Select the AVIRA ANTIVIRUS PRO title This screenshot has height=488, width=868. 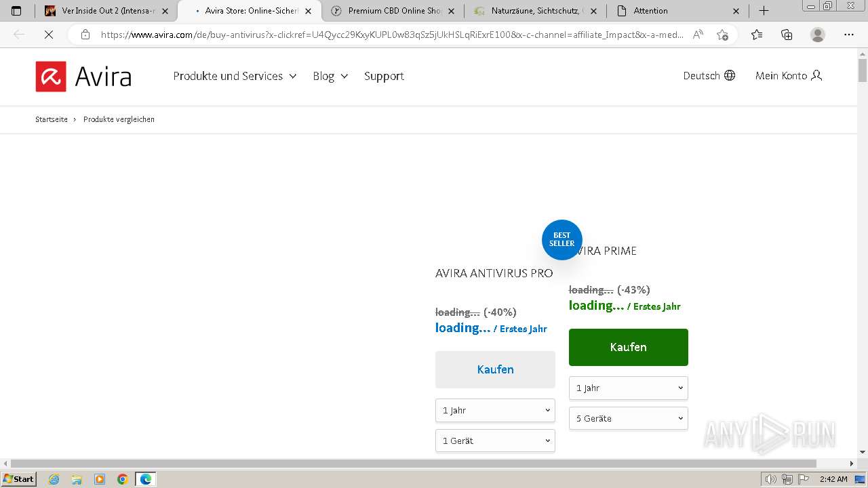[494, 273]
